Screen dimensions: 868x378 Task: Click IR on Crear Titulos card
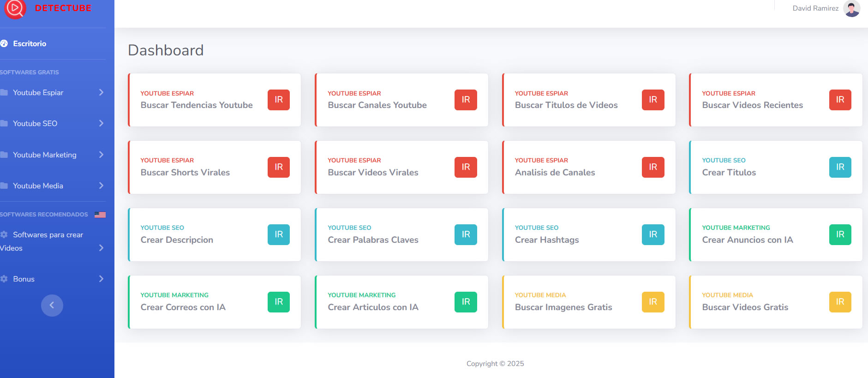(840, 167)
